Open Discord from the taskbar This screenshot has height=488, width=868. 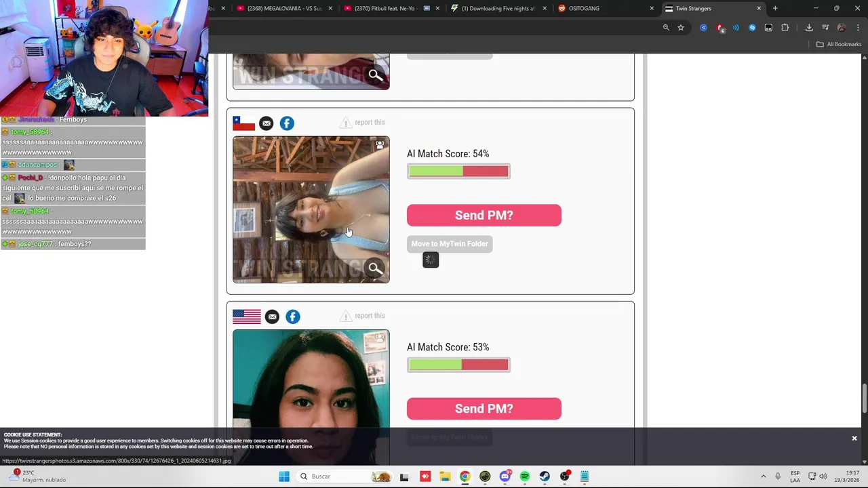[505, 476]
